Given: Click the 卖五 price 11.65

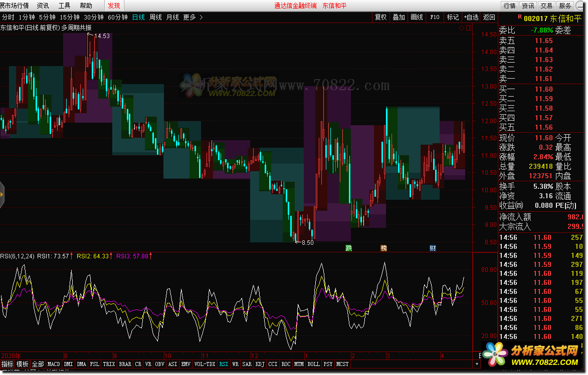Looking at the screenshot, I should 544,41.
